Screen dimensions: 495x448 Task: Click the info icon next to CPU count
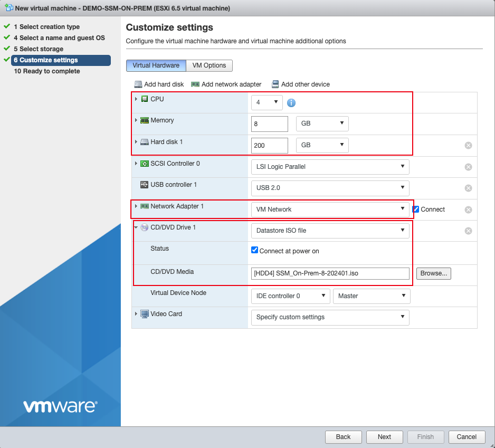tap(291, 103)
